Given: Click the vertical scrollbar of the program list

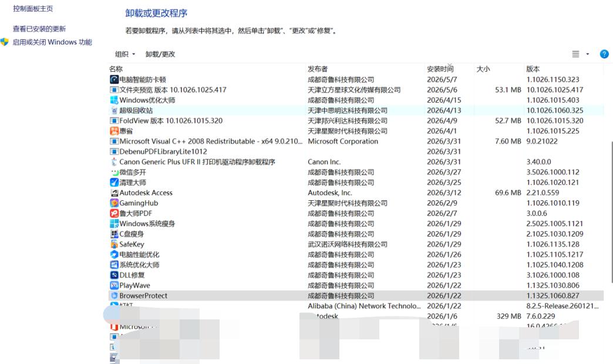Looking at the screenshot, I should tap(611, 211).
